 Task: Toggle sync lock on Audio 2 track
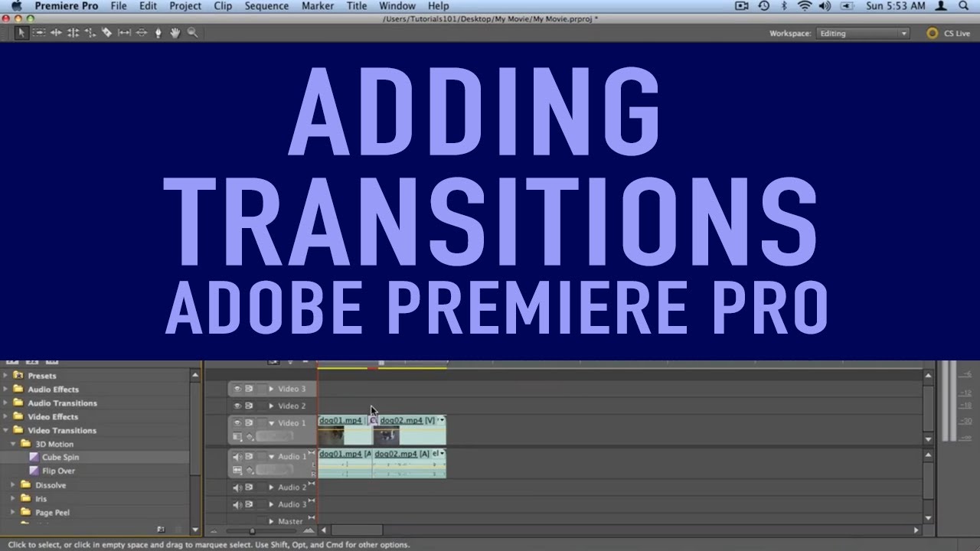(250, 487)
